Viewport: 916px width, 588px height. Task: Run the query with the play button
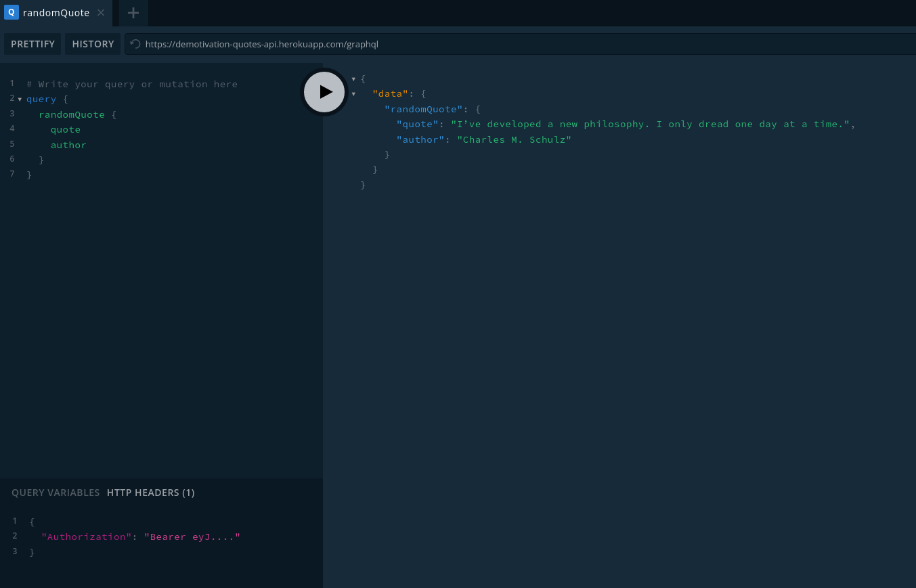[324, 92]
